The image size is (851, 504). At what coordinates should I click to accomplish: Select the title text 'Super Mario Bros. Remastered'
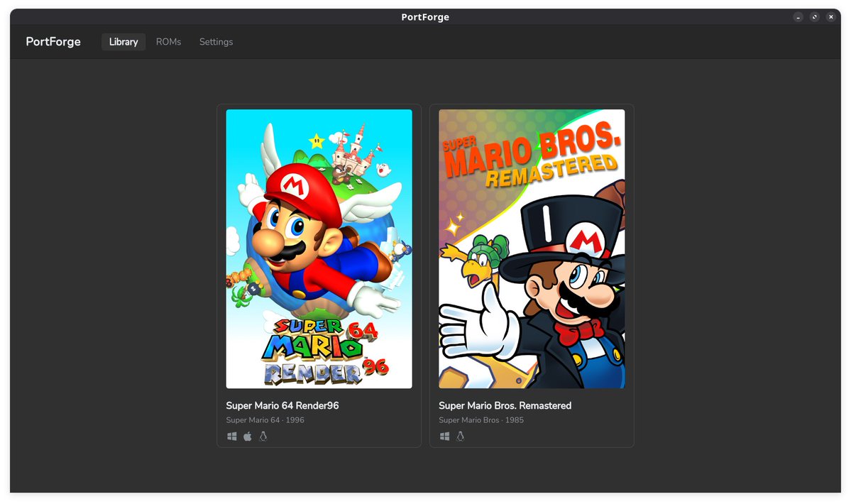(x=505, y=406)
